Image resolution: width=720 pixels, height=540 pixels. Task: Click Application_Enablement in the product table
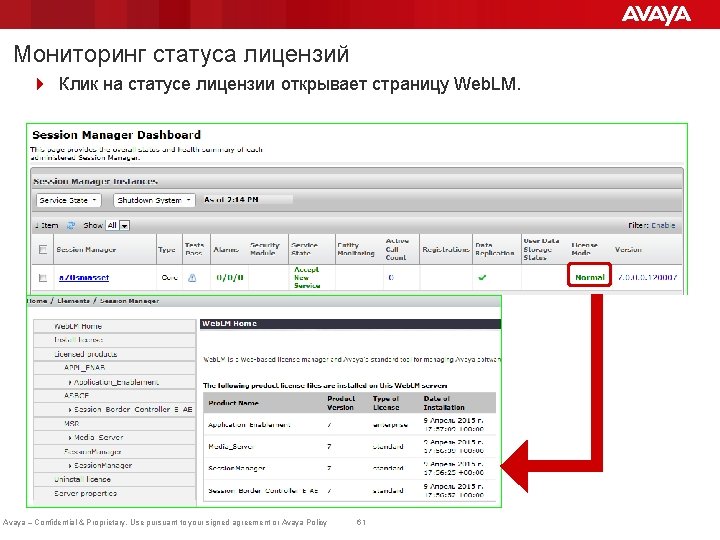point(249,425)
